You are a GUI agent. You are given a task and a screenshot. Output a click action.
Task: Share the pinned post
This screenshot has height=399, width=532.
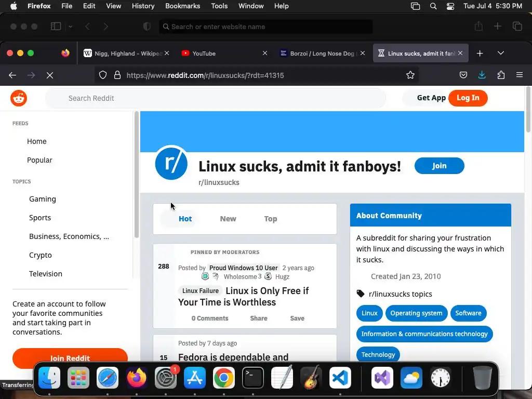pos(259,318)
